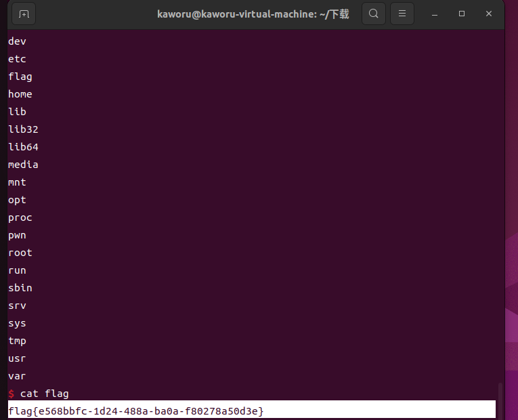Screen dimensions: 518x420
Task: Click the 'lib' directory line
Action: pyautogui.click(x=17, y=112)
